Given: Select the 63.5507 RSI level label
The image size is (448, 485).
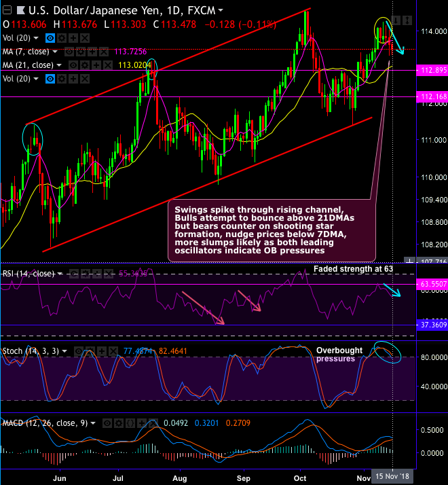Looking at the screenshot, I should click(x=432, y=284).
